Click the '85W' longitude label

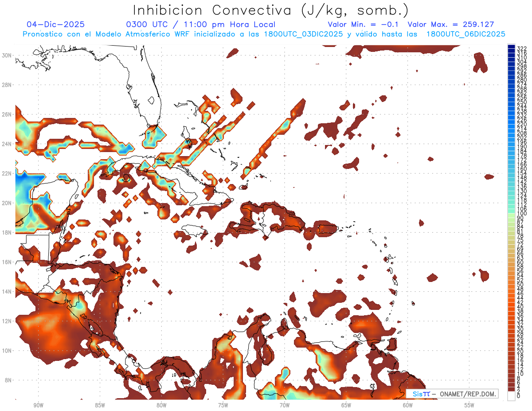click(x=100, y=405)
